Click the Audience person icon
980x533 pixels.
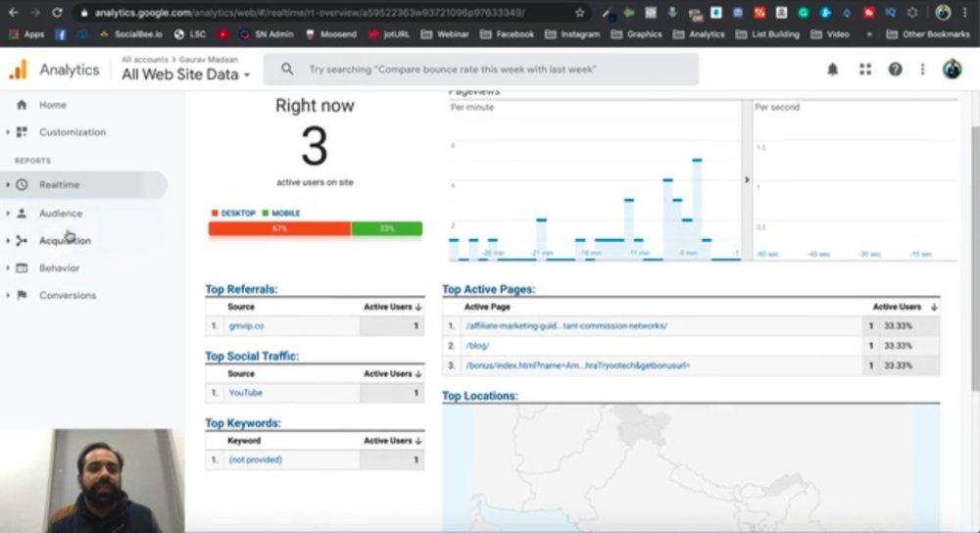click(22, 214)
